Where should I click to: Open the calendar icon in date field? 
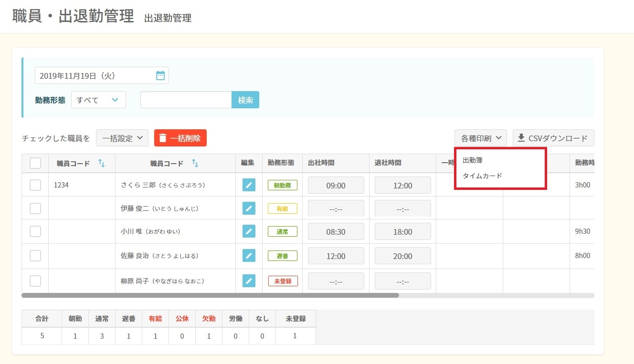coord(160,75)
